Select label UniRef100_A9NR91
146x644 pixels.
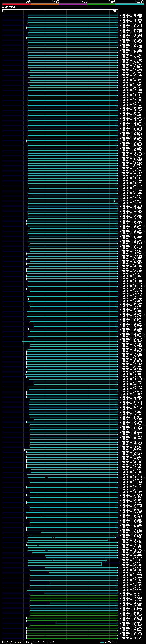[x=131, y=65]
